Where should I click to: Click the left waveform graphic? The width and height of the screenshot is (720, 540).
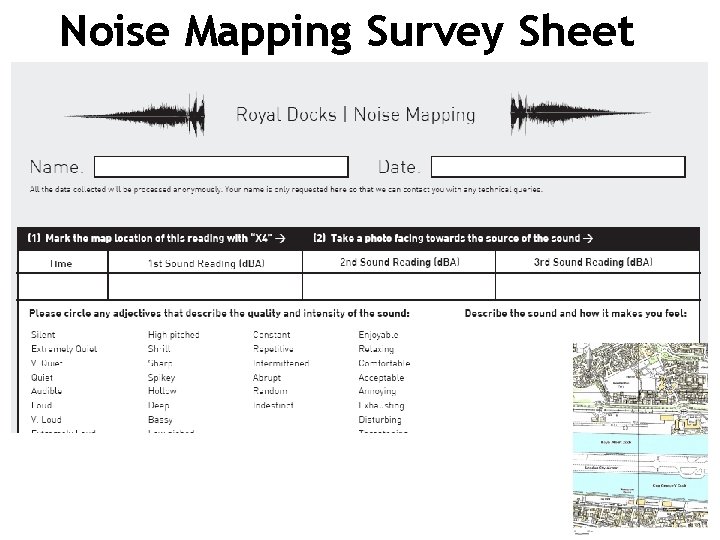click(x=135, y=115)
